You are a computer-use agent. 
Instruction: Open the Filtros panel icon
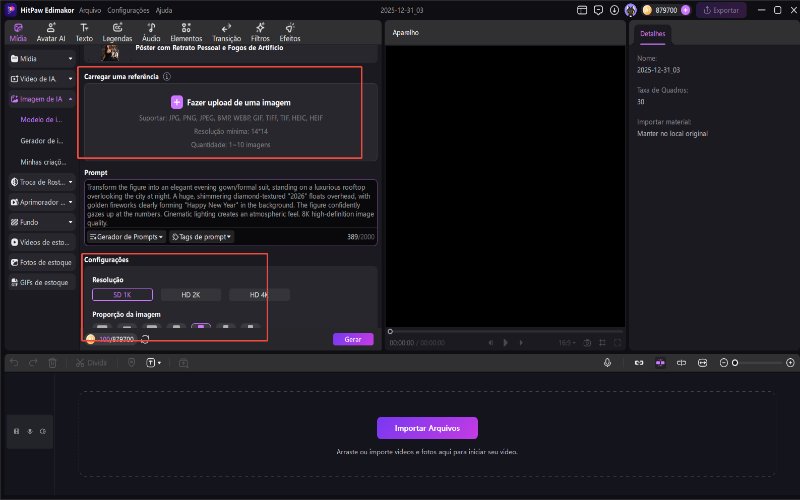point(260,31)
